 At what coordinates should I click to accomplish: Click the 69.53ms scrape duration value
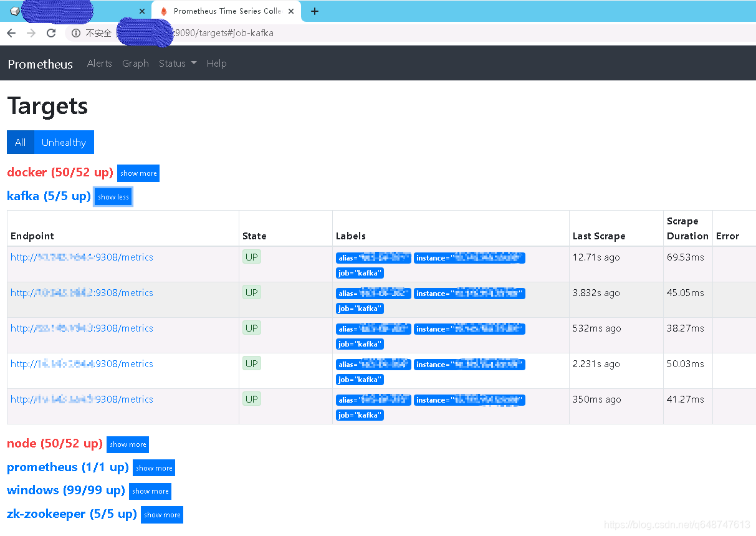tap(686, 257)
